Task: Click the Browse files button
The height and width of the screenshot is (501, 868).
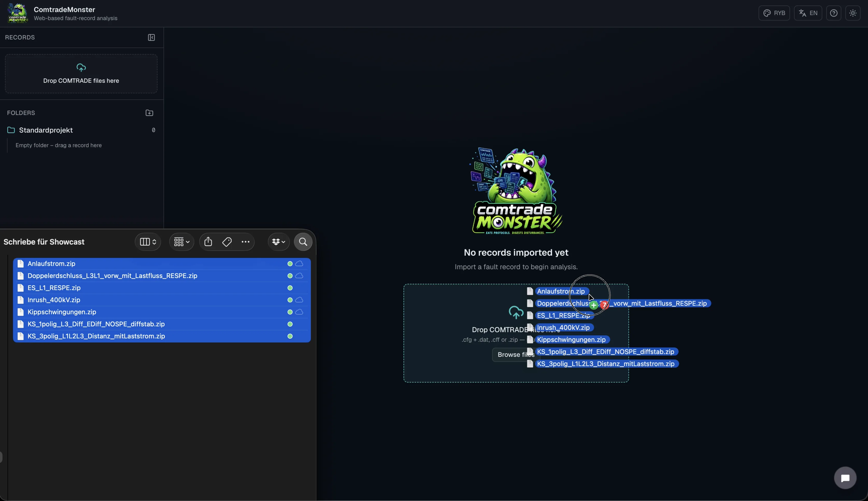Action: pos(516,354)
